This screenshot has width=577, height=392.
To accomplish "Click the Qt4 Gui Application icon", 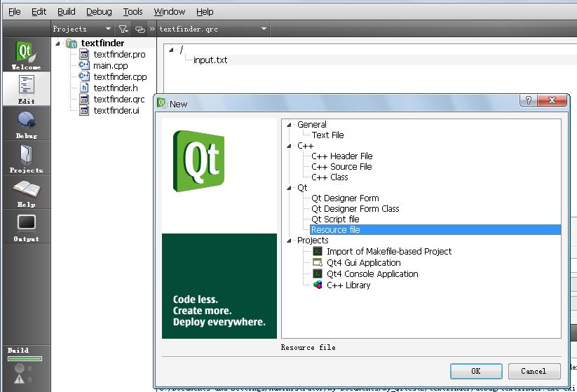I will point(318,262).
